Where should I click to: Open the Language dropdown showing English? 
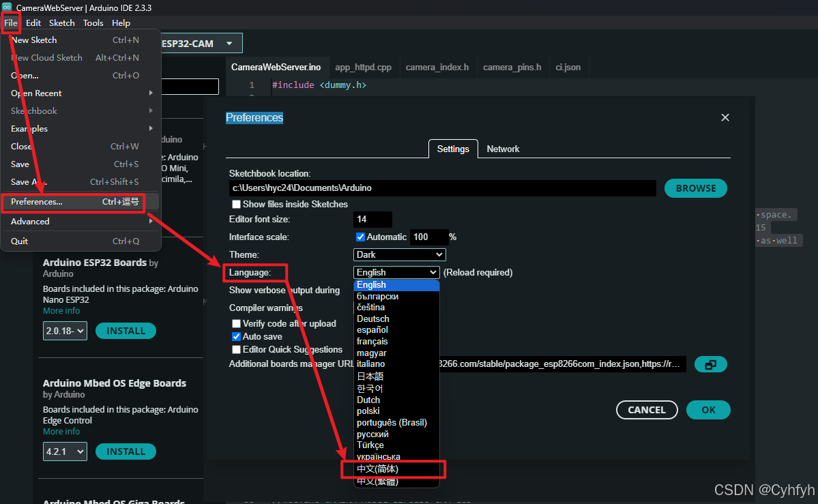(396, 272)
